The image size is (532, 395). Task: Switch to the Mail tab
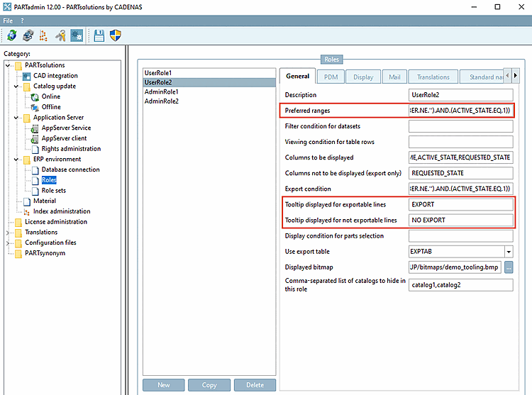(394, 77)
